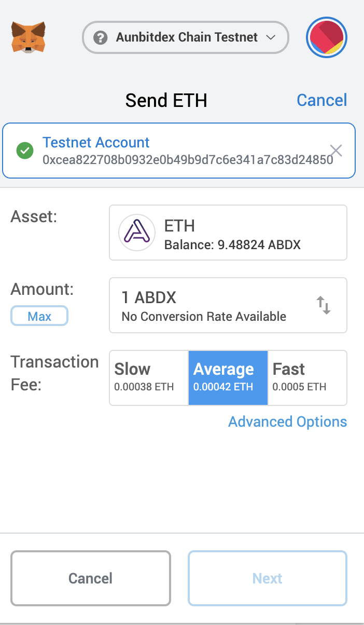Click the bottom Cancel button
364x625 pixels.
[91, 578]
